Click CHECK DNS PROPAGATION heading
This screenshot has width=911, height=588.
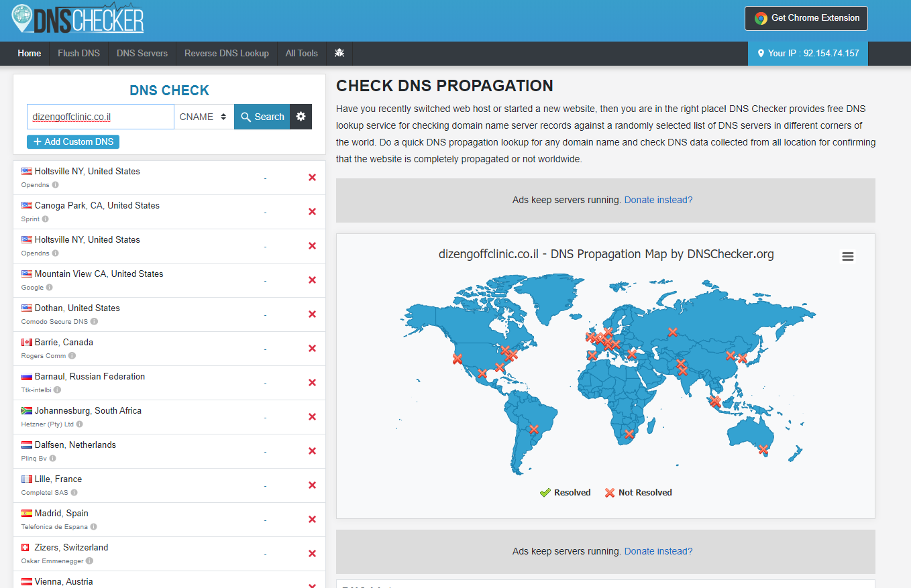(x=445, y=86)
